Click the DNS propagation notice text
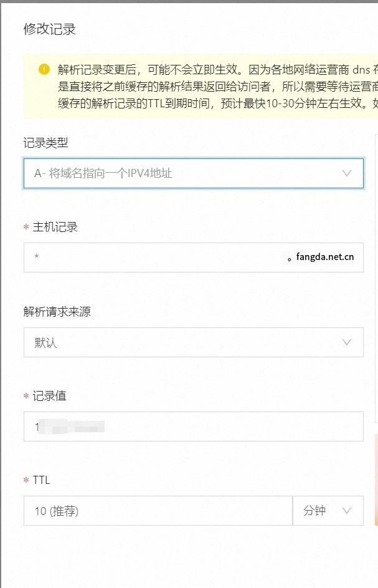 (218, 86)
